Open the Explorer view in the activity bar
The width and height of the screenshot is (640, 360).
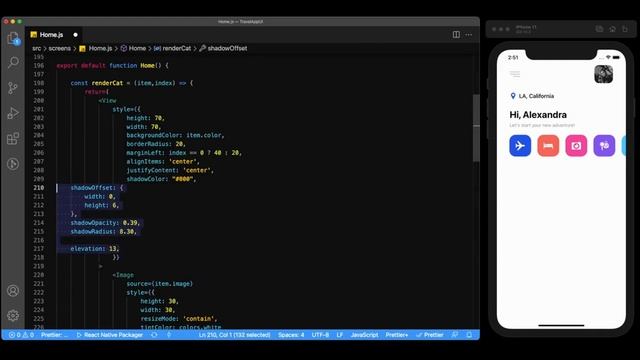click(x=13, y=38)
